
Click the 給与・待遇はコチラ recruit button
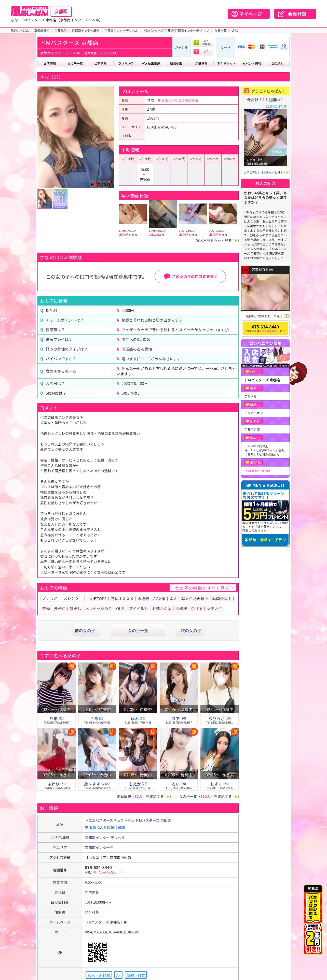[265, 539]
